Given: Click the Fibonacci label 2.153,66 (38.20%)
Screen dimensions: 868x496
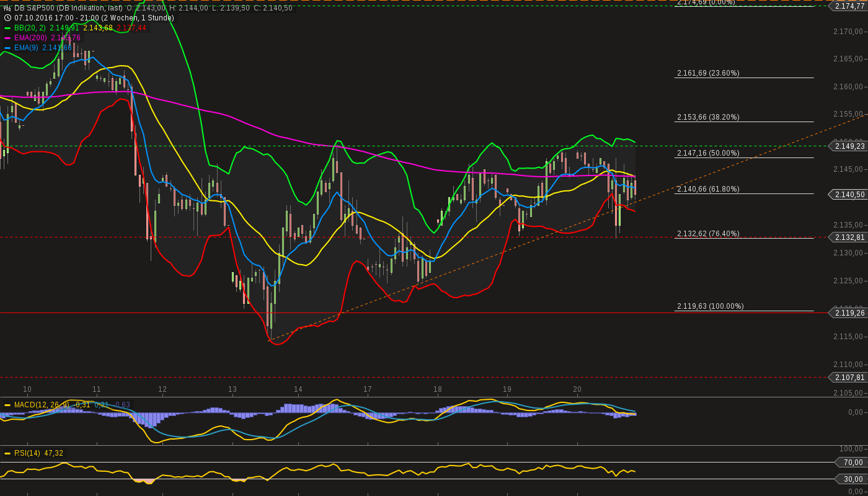Looking at the screenshot, I should coord(708,117).
